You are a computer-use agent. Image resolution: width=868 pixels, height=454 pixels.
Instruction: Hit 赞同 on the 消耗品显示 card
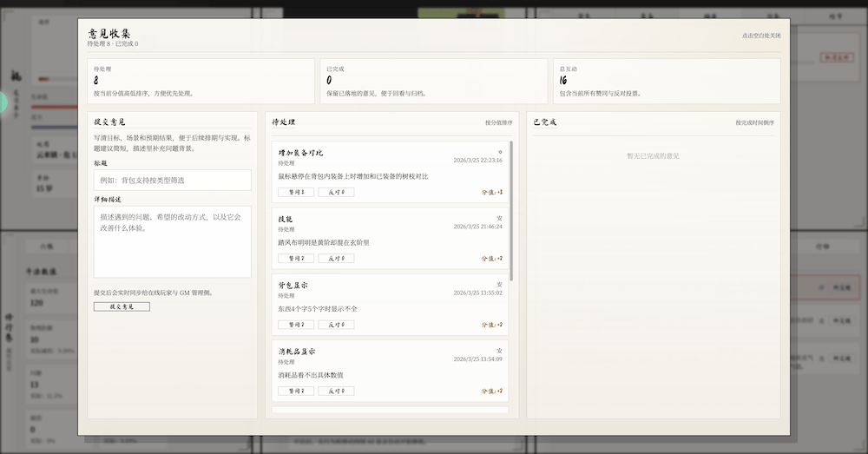point(296,391)
